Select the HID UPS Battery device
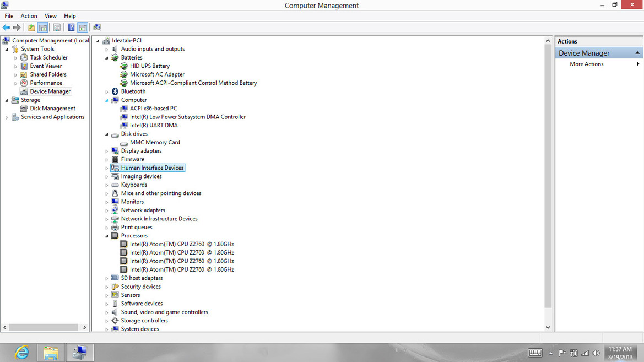Viewport: 644px width, 362px height. [x=149, y=66]
